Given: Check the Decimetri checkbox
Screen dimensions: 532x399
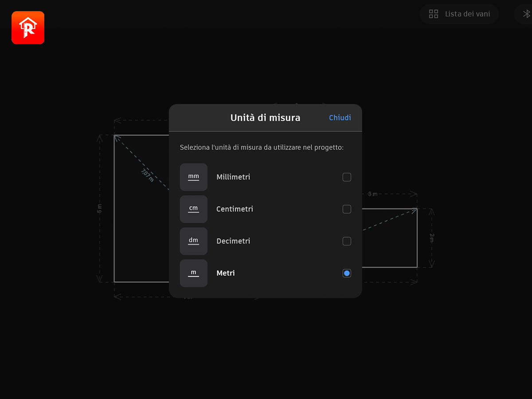Looking at the screenshot, I should (347, 241).
